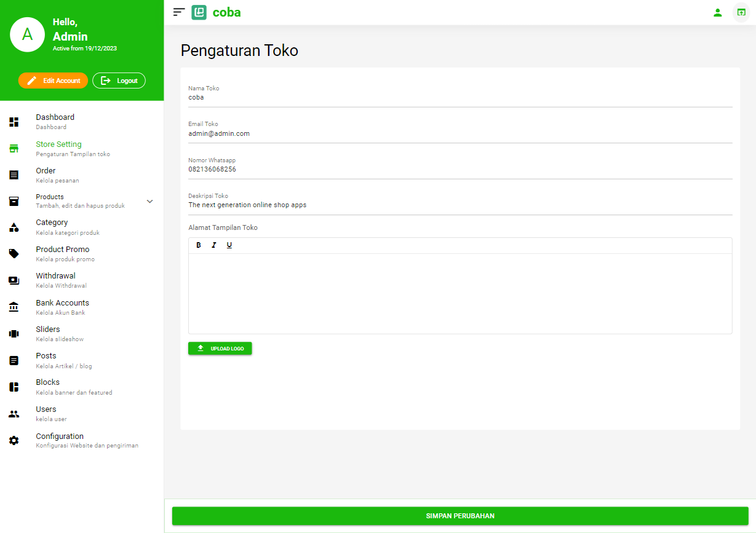Expand the Products submenu chevron
Image resolution: width=756 pixels, height=533 pixels.
click(x=149, y=201)
